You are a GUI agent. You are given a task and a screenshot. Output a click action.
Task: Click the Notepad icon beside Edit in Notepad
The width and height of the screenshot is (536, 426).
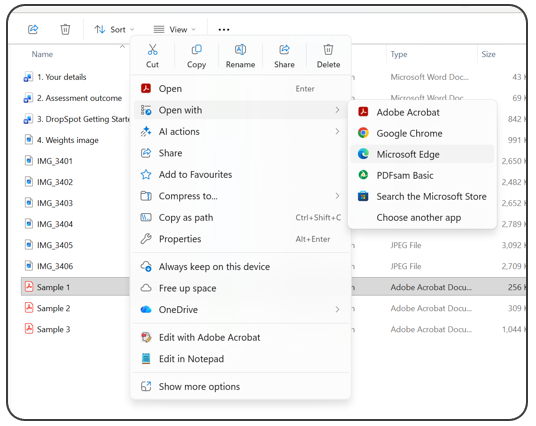click(x=146, y=358)
